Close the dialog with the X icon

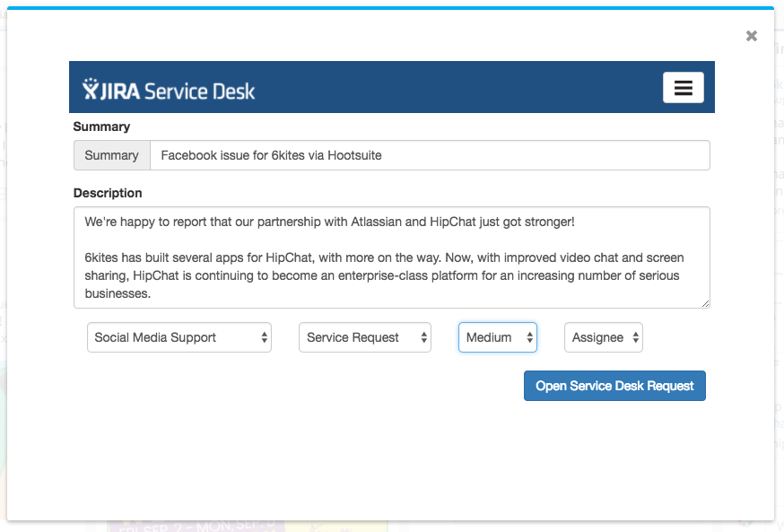tap(752, 36)
